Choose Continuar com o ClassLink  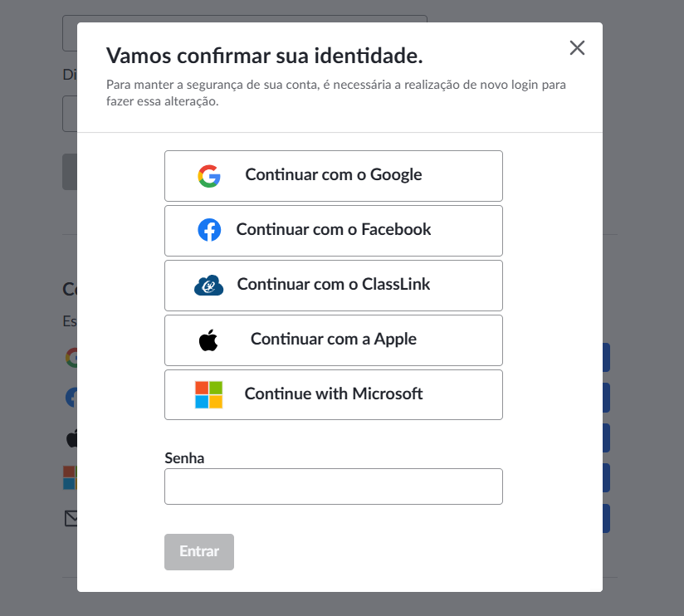[x=334, y=286]
